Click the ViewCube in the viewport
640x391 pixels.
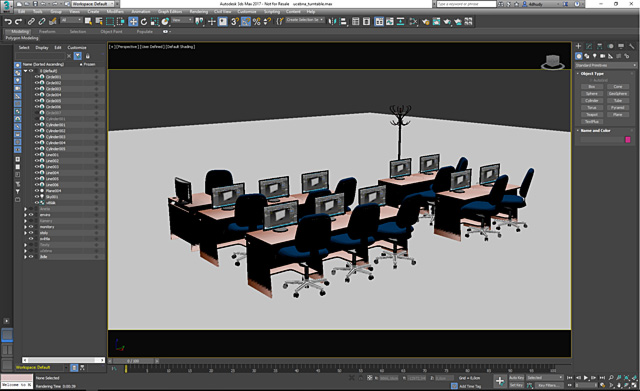coord(553,62)
